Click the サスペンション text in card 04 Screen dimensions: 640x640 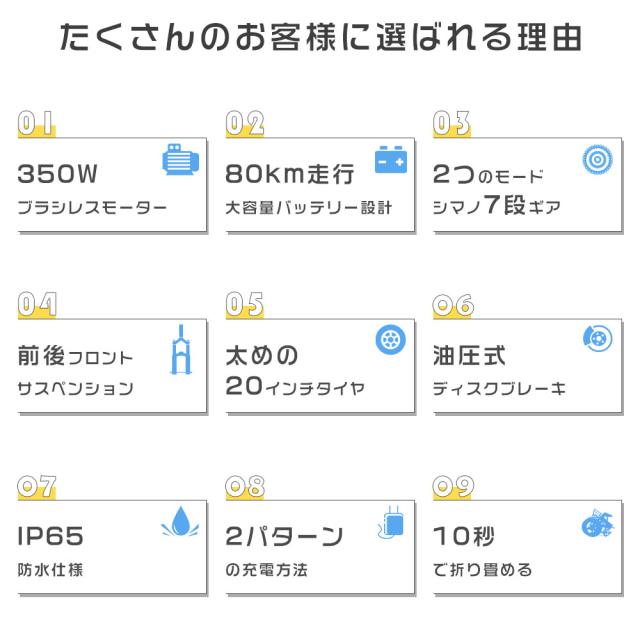(x=75, y=389)
